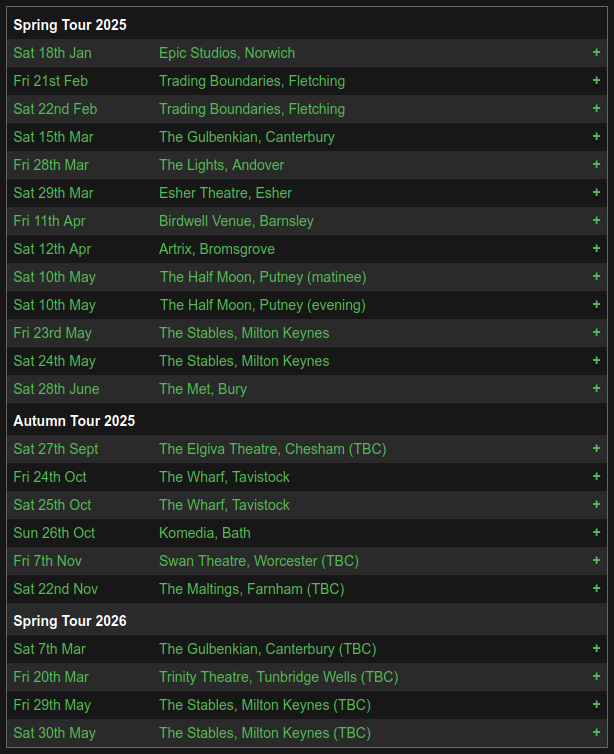The image size is (614, 754).
Task: Open Esher Theatre, Esher venue
Action: pos(226,193)
